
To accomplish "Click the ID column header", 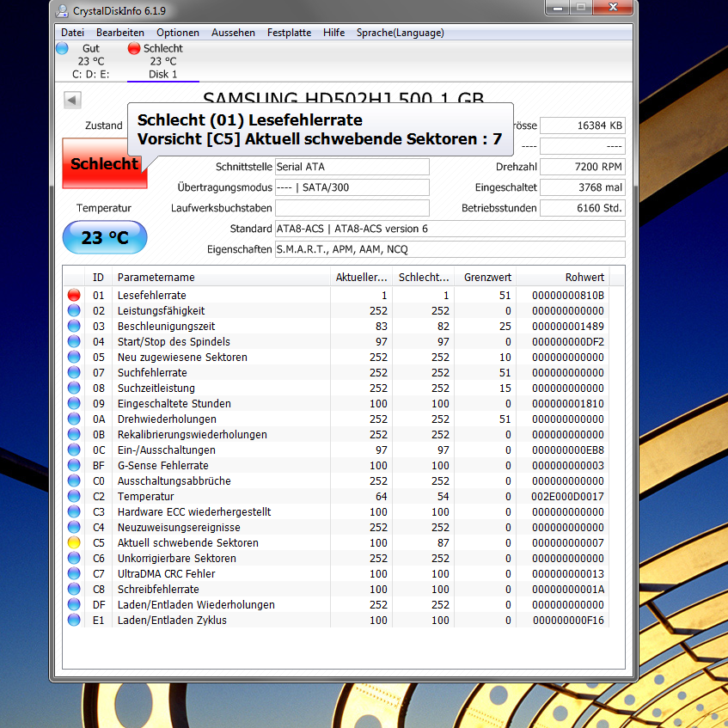I will point(99,277).
